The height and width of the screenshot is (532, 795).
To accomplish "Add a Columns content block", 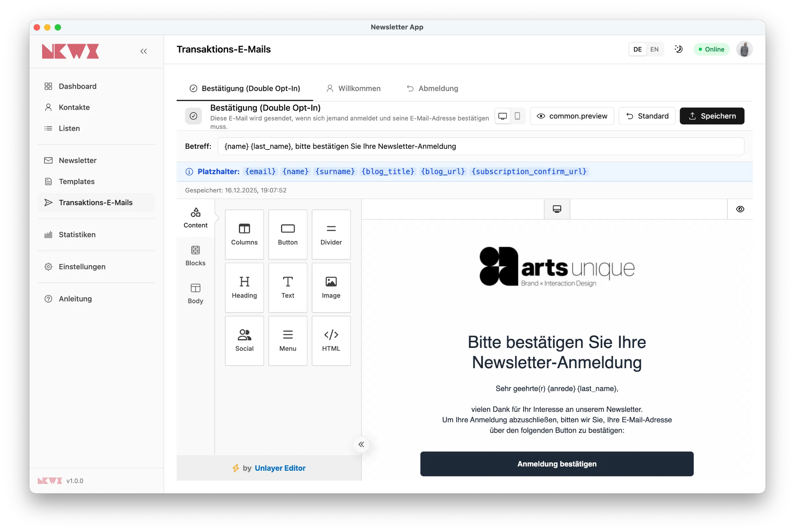I will pos(244,234).
